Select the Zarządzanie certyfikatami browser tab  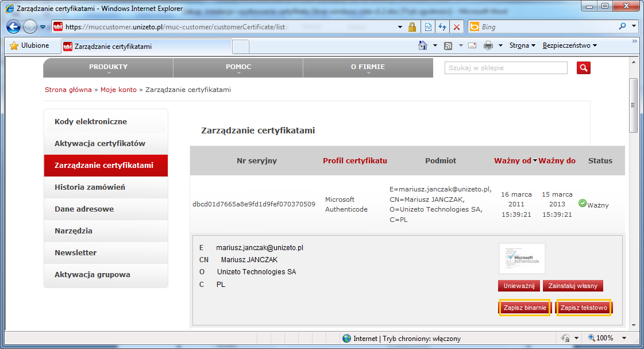coord(147,47)
